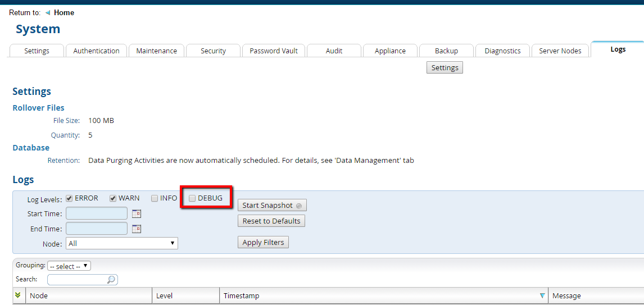Viewport: 644px width, 305px height.
Task: Uncheck the ERROR log level
Action: click(x=69, y=198)
